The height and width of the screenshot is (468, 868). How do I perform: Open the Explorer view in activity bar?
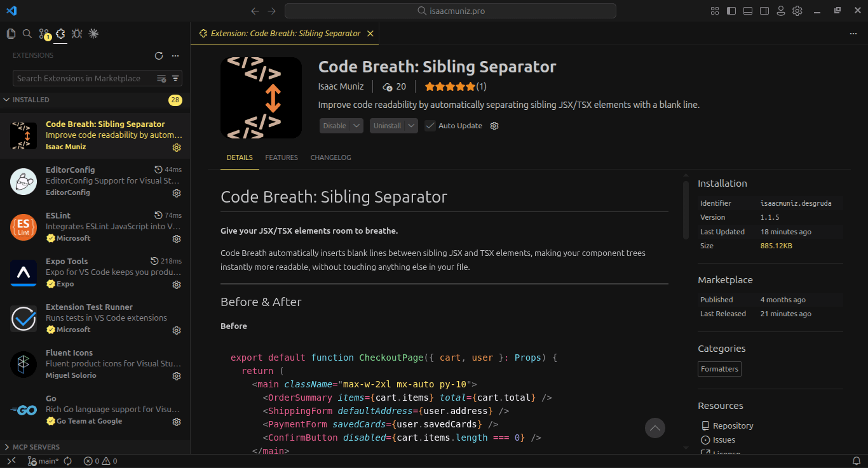point(11,34)
